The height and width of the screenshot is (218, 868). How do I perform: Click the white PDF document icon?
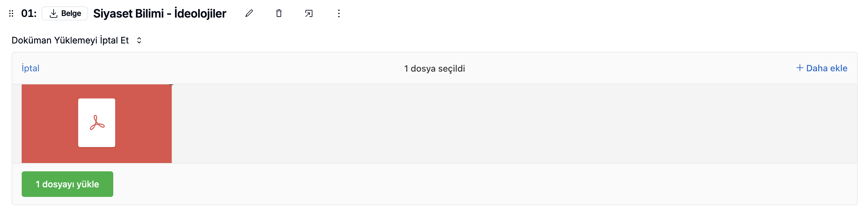pyautogui.click(x=97, y=123)
